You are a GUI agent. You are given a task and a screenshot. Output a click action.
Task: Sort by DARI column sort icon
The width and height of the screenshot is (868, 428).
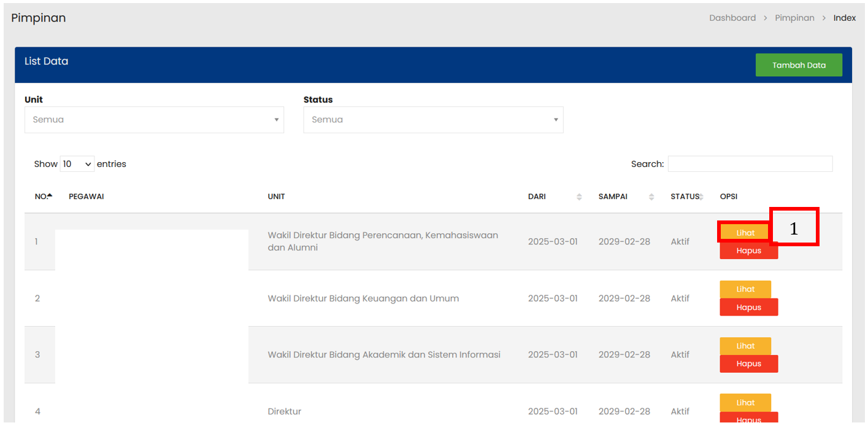(x=579, y=196)
